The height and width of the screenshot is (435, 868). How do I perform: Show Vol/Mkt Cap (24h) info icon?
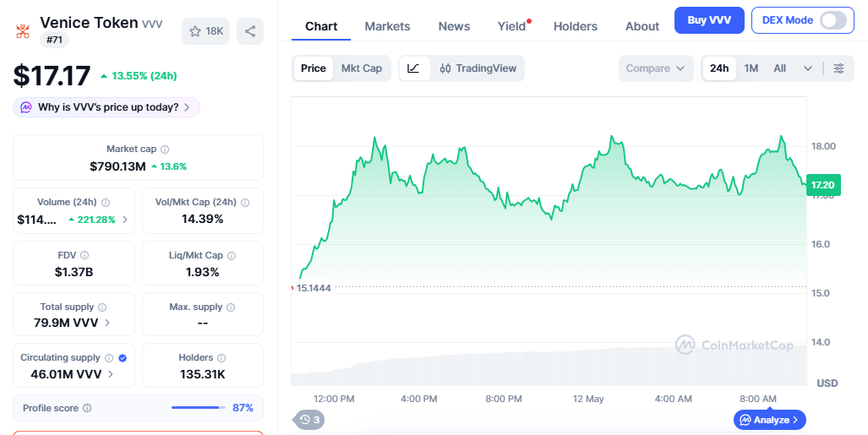245,203
